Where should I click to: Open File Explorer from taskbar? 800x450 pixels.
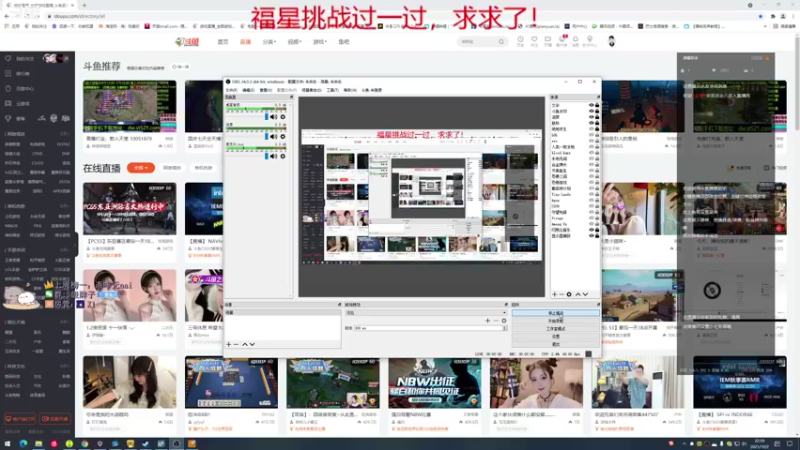(x=38, y=444)
